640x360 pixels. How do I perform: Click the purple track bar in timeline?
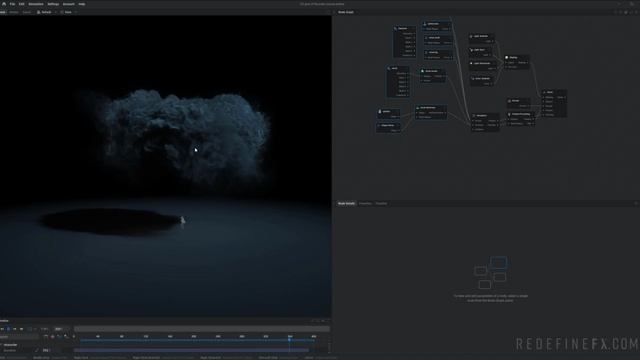point(191,350)
